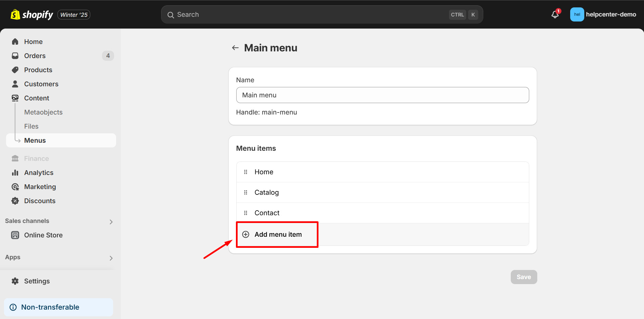Open Analytics via its chart icon
The image size is (644, 319).
click(x=15, y=172)
